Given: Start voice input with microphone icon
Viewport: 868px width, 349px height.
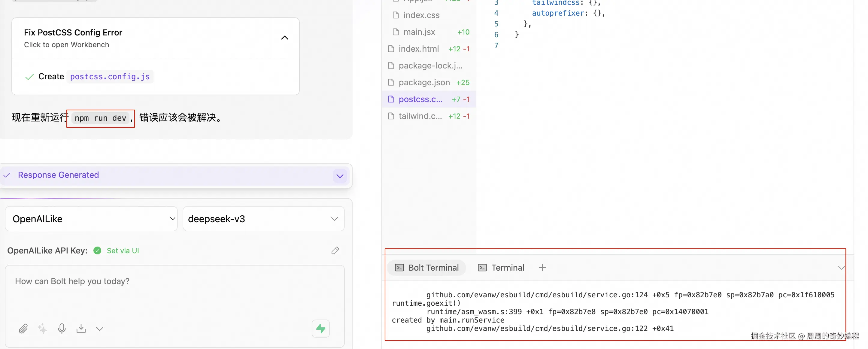Looking at the screenshot, I should (62, 329).
